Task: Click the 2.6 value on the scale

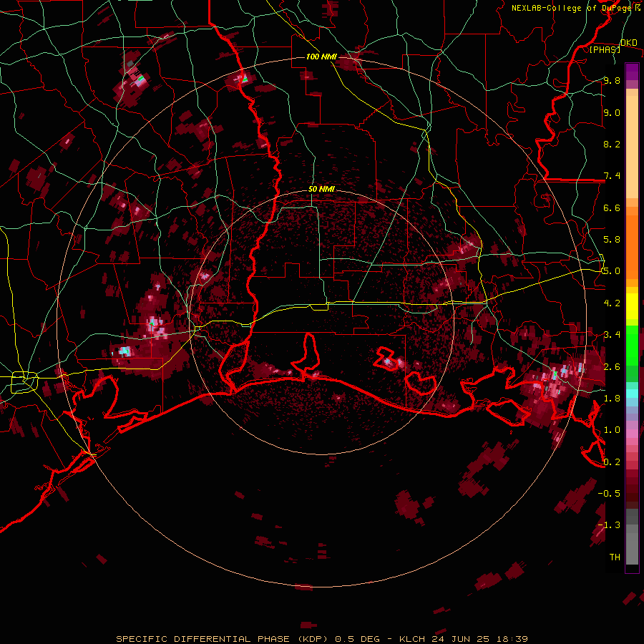Action: point(612,366)
